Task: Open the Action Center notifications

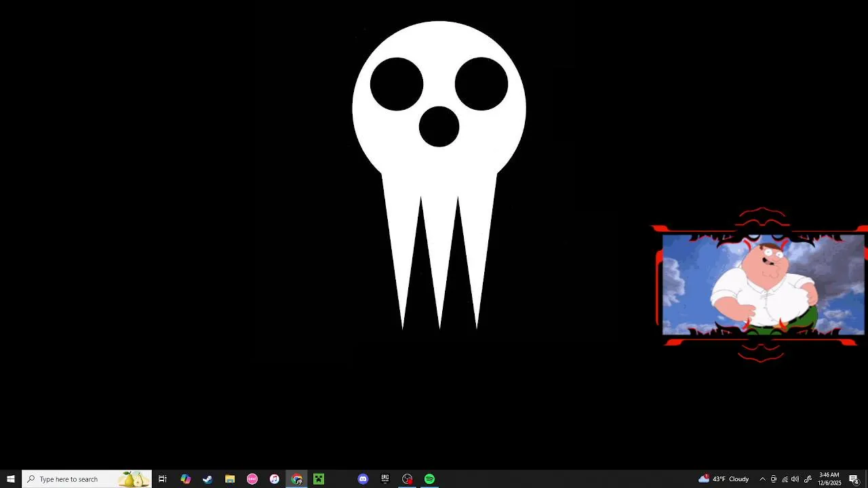Action: point(854,479)
